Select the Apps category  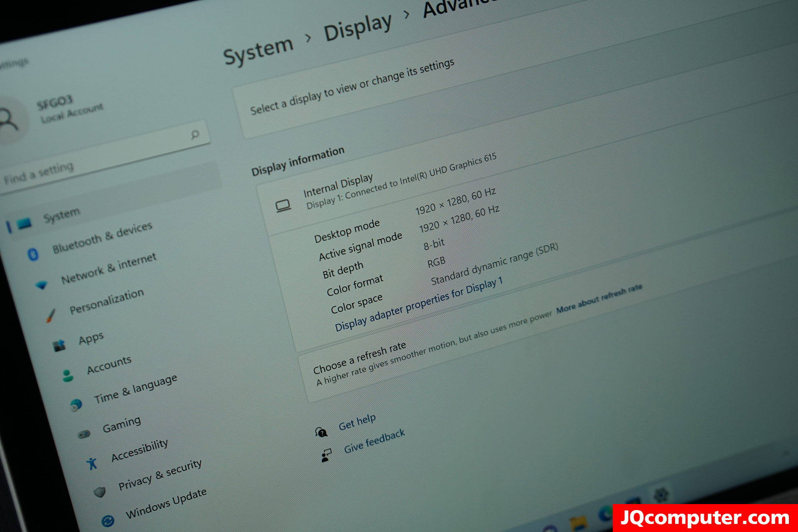[x=91, y=338]
